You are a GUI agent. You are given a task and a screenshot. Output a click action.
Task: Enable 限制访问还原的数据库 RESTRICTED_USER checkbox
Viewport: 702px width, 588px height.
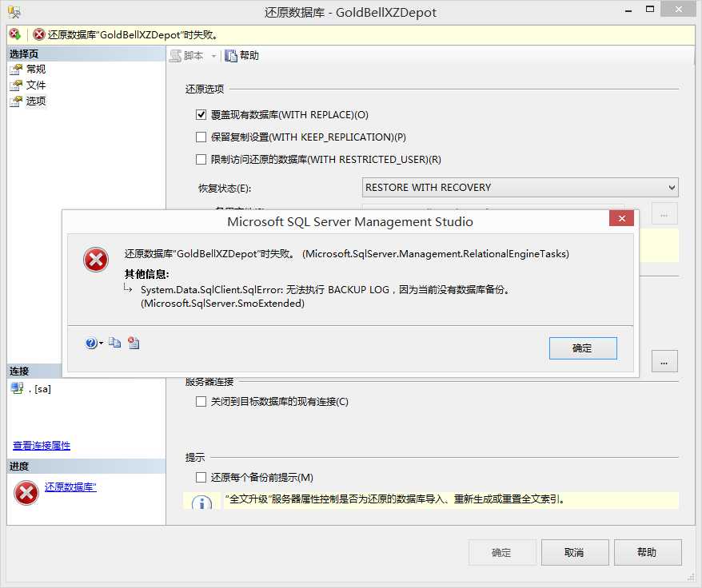pyautogui.click(x=201, y=159)
